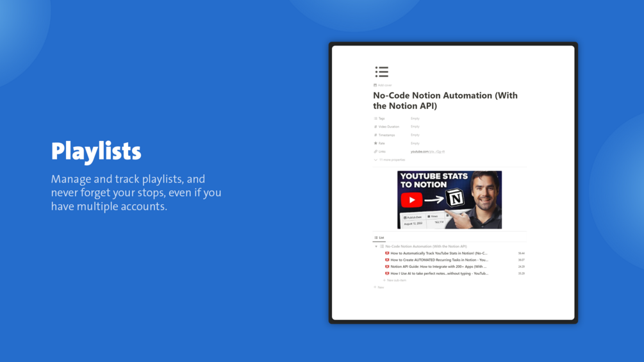
Task: Click the 35:29 duration value
Action: [x=521, y=274]
